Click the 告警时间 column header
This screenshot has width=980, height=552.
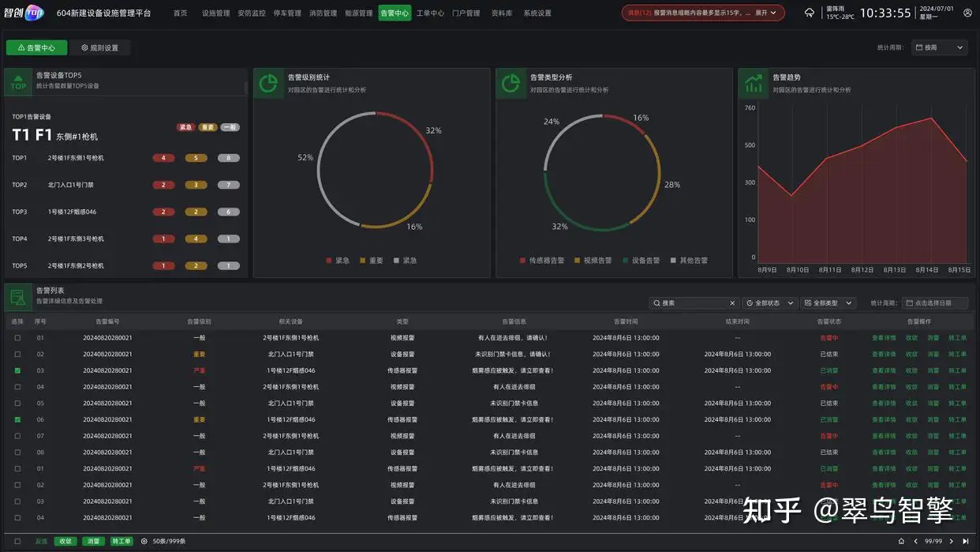tap(626, 321)
